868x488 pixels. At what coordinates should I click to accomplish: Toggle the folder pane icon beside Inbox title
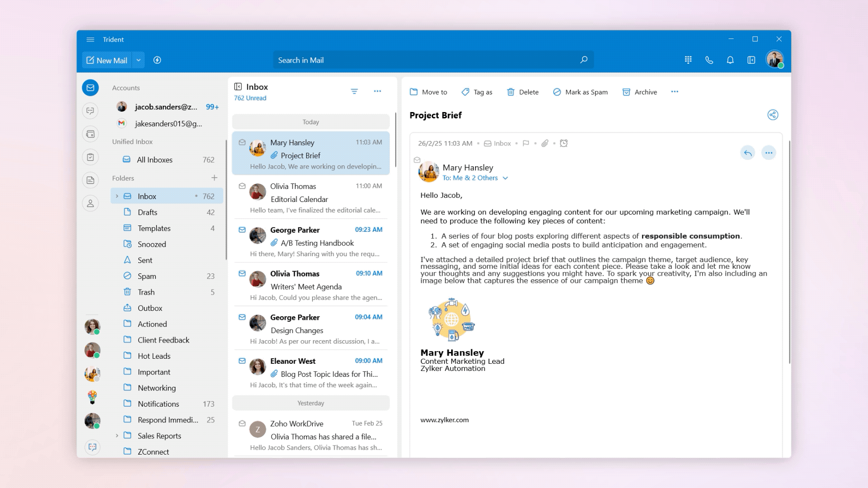pos(238,87)
